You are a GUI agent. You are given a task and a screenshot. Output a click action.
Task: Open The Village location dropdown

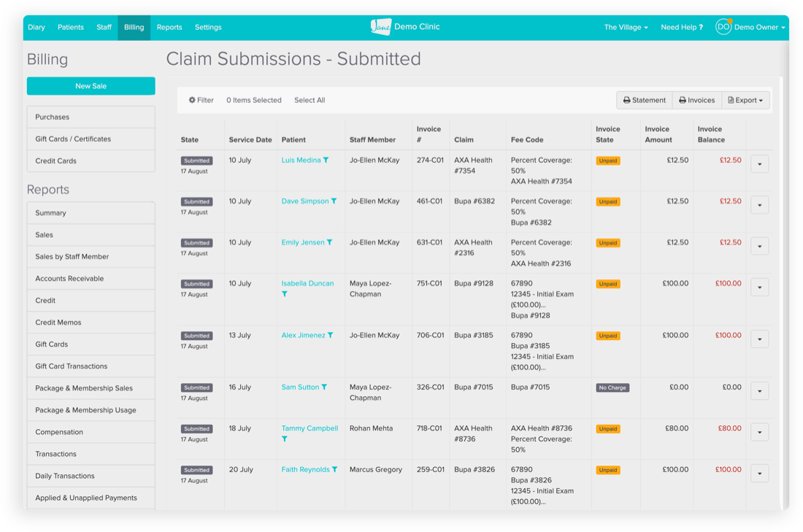[626, 28]
